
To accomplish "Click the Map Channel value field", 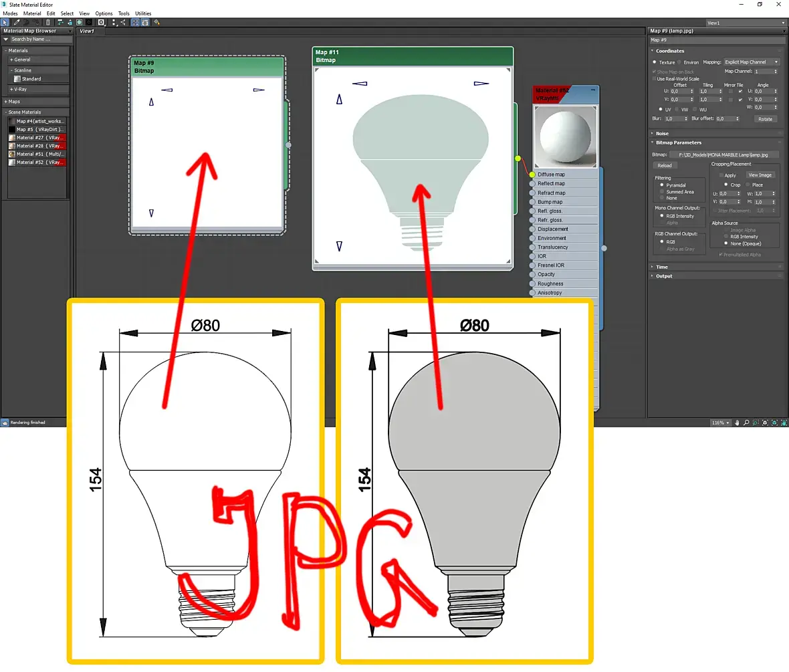I will pos(764,72).
